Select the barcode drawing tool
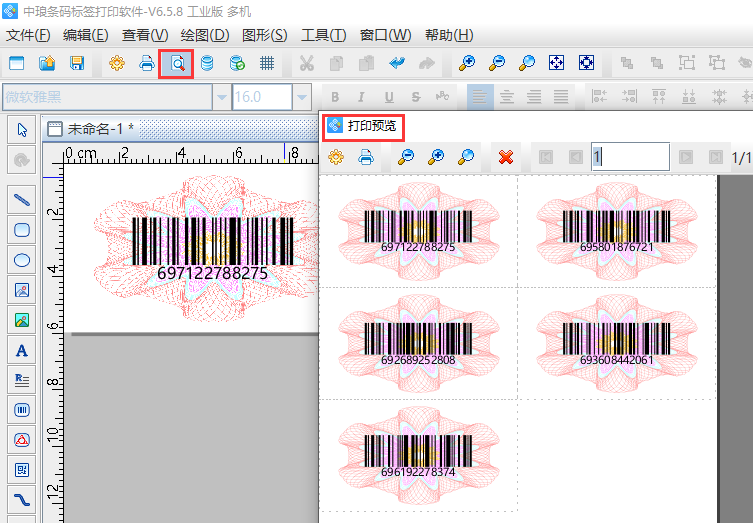Image resolution: width=753 pixels, height=523 pixels. pos(22,410)
